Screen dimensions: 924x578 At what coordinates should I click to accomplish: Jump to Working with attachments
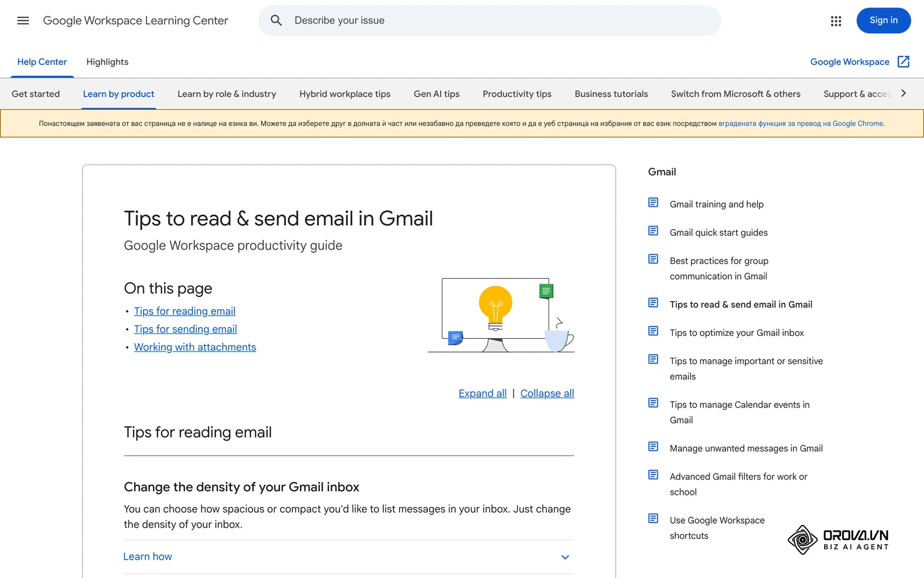click(x=195, y=347)
